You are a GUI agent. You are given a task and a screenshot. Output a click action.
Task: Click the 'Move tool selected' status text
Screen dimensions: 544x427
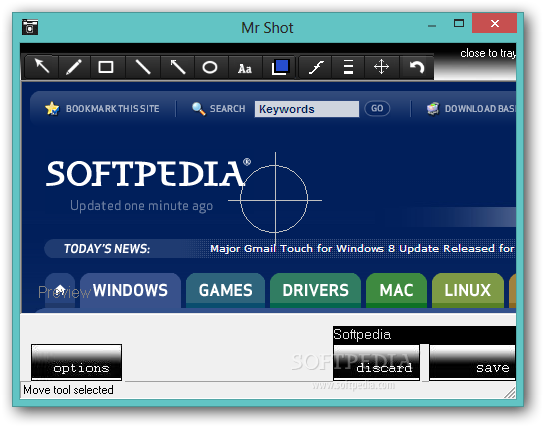click(x=68, y=390)
